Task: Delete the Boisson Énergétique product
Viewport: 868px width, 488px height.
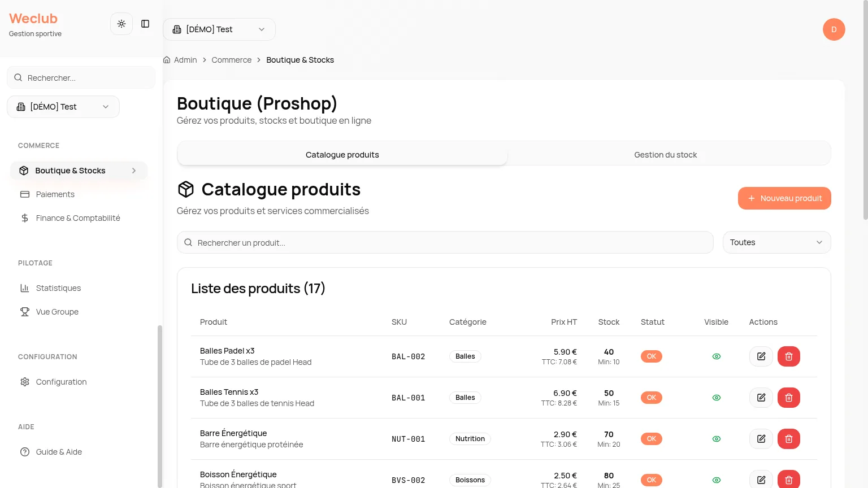Action: click(x=789, y=480)
